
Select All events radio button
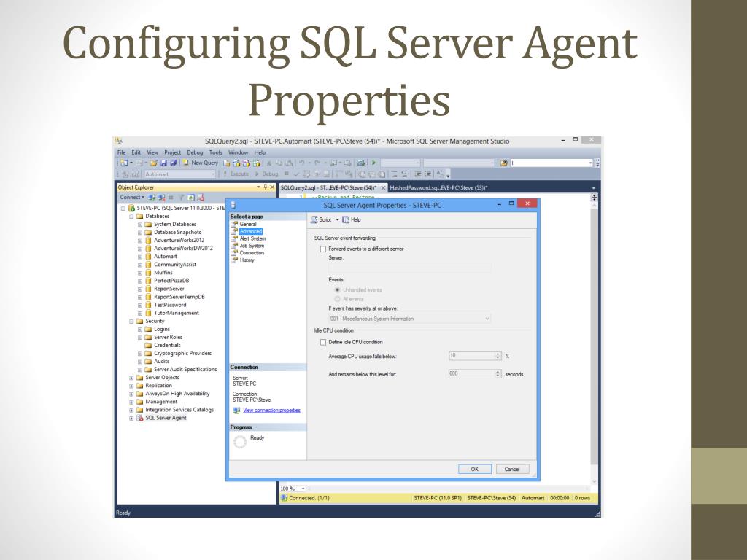click(337, 299)
